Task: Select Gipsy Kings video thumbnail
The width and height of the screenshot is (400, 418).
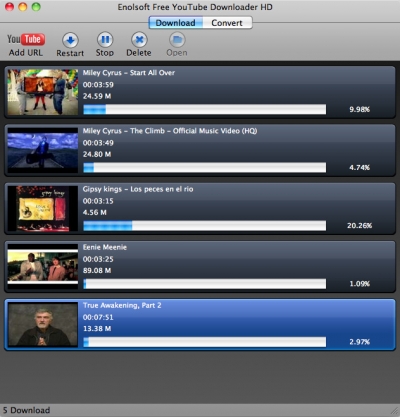Action: [x=43, y=208]
